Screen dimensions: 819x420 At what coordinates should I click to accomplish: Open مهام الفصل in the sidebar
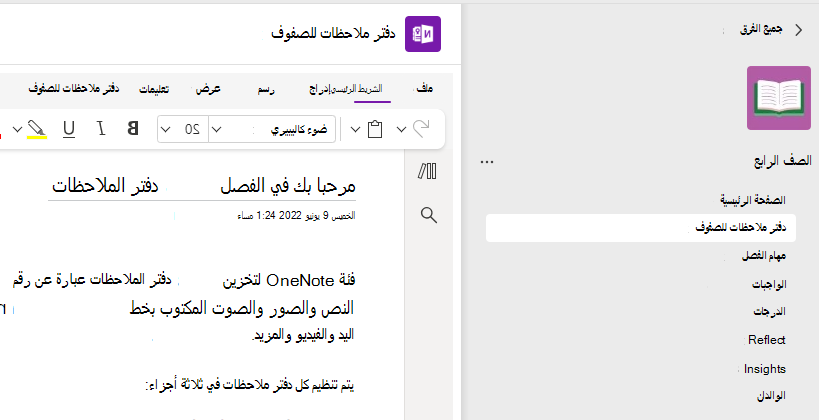pyautogui.click(x=764, y=256)
